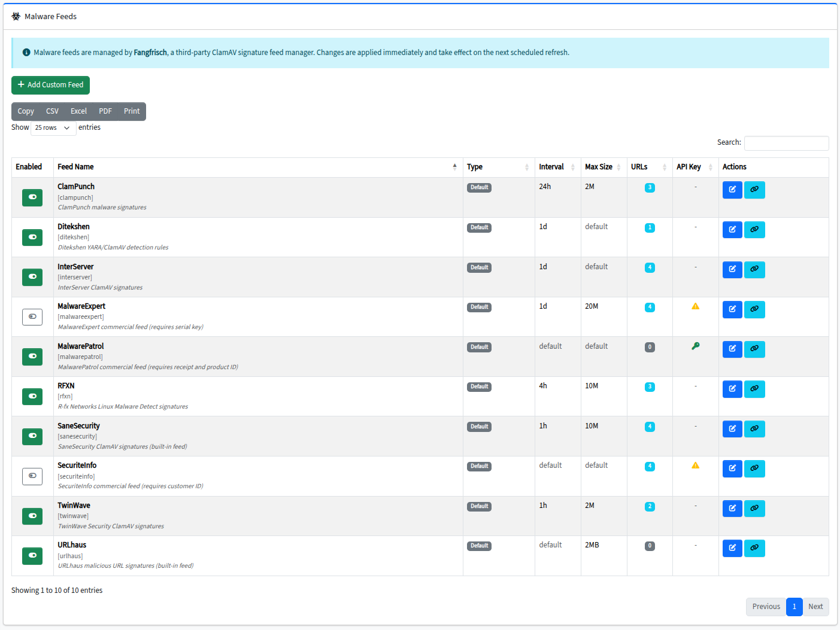The image size is (840, 630).
Task: Open the link action for SaneSecurity
Action: (754, 429)
